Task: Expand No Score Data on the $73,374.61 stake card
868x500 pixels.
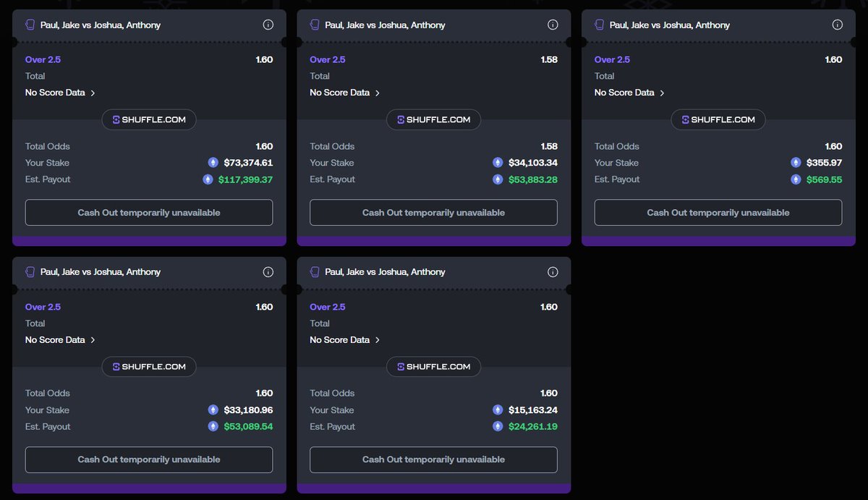Action: point(61,93)
